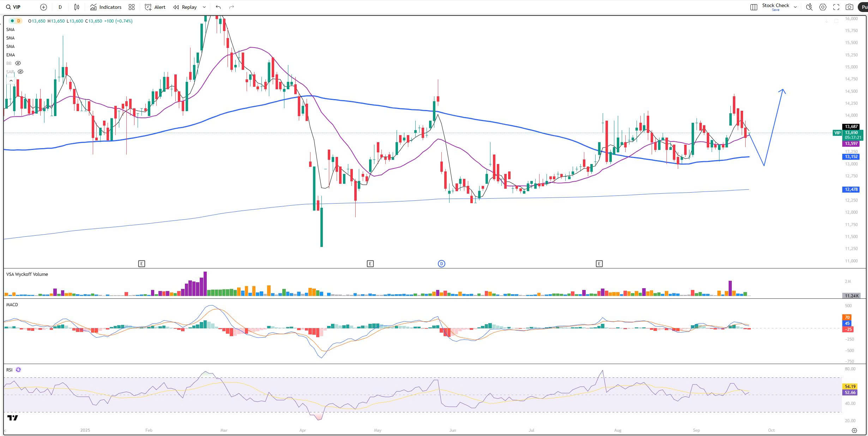Take a chart snapshot with camera
This screenshot has width=868, height=436.
coord(850,7)
